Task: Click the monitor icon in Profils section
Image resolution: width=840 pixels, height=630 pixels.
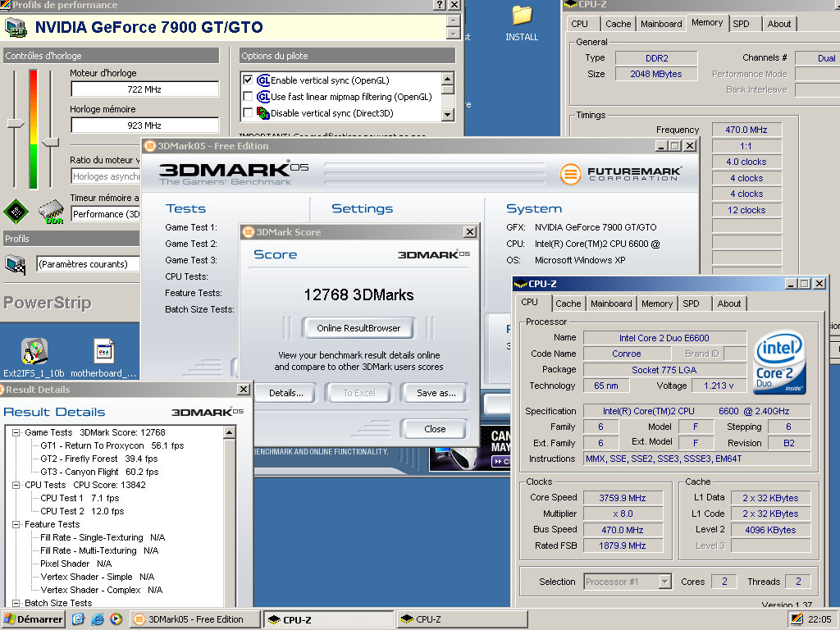Action: (x=15, y=264)
